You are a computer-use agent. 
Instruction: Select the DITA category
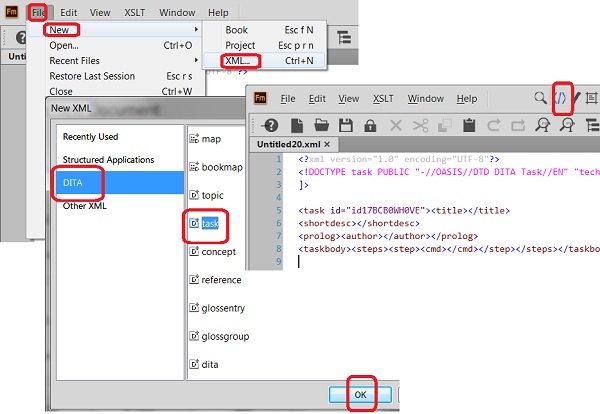[x=120, y=183]
